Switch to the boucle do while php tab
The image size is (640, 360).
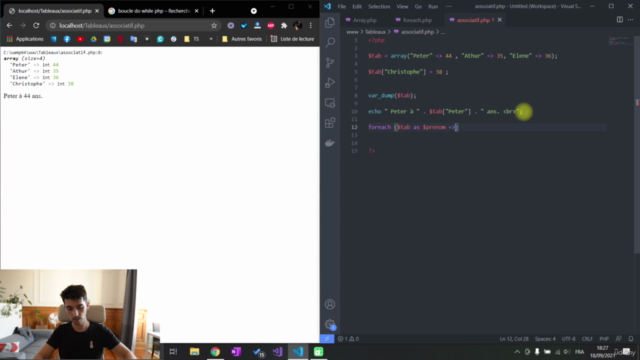coord(153,11)
